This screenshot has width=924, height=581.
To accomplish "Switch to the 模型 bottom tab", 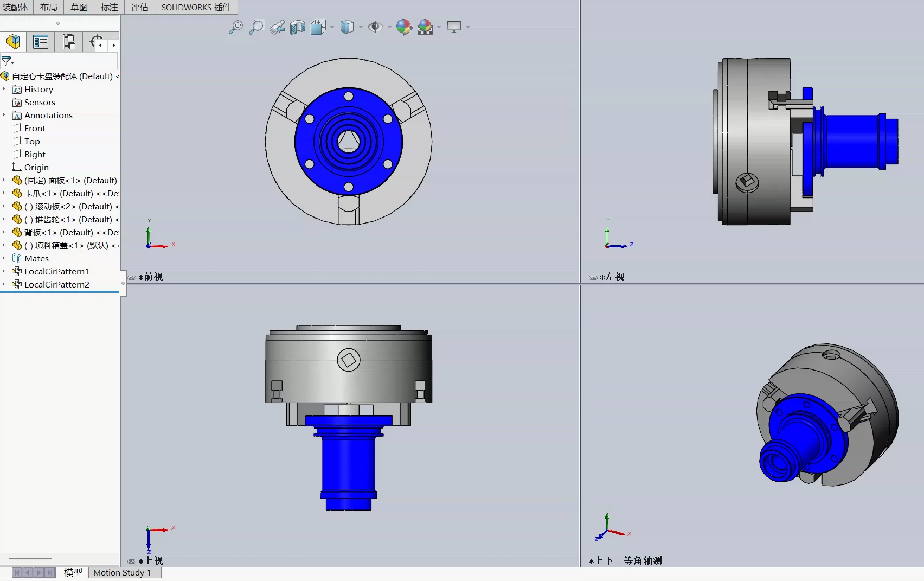I will [73, 572].
